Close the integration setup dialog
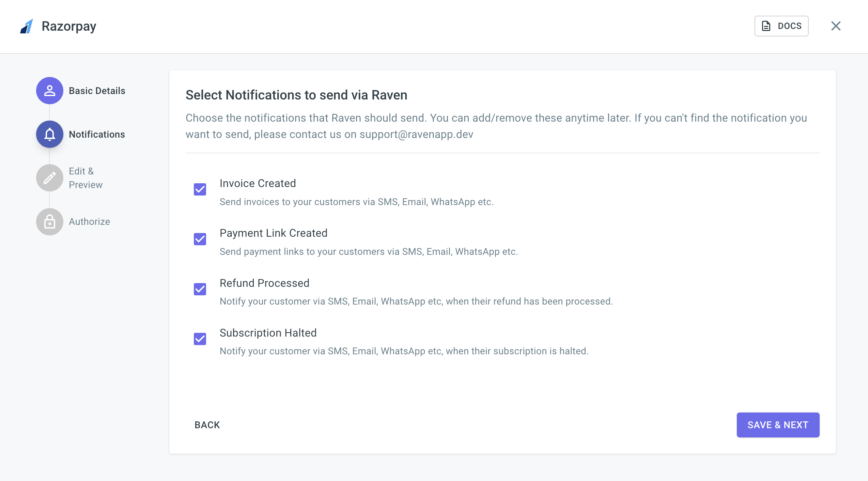This screenshot has height=481, width=868. [836, 26]
